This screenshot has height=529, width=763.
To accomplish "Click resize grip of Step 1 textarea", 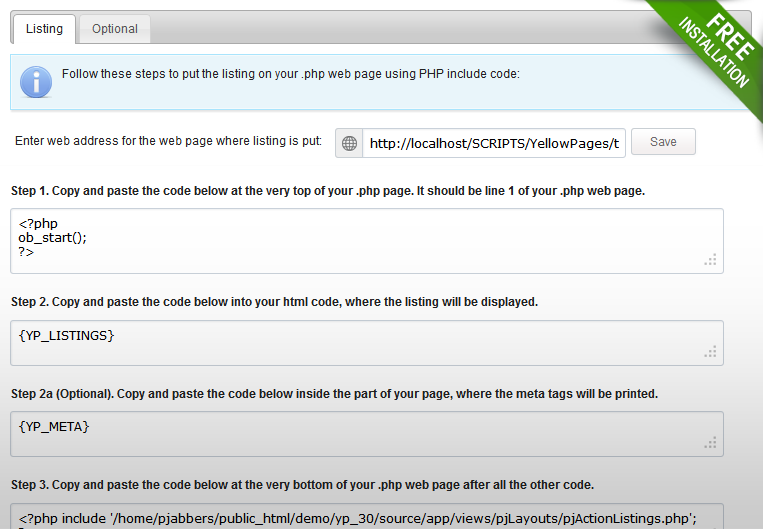I will (710, 260).
